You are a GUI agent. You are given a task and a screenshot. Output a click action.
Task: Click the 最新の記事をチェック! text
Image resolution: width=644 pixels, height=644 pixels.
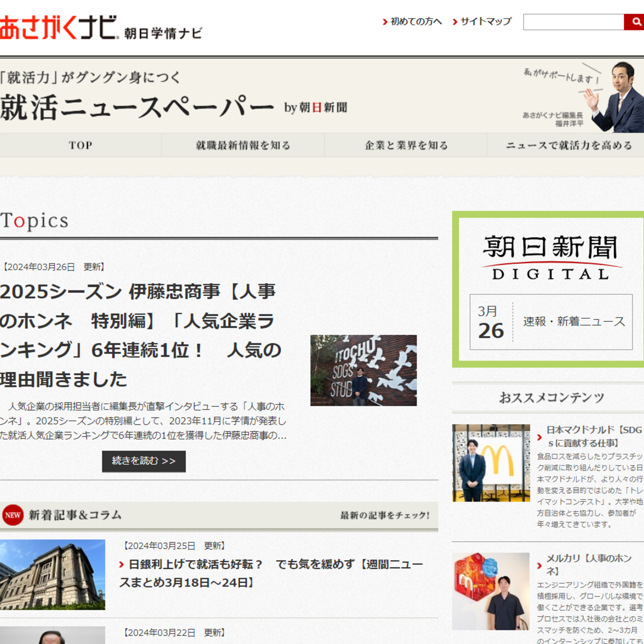click(385, 515)
